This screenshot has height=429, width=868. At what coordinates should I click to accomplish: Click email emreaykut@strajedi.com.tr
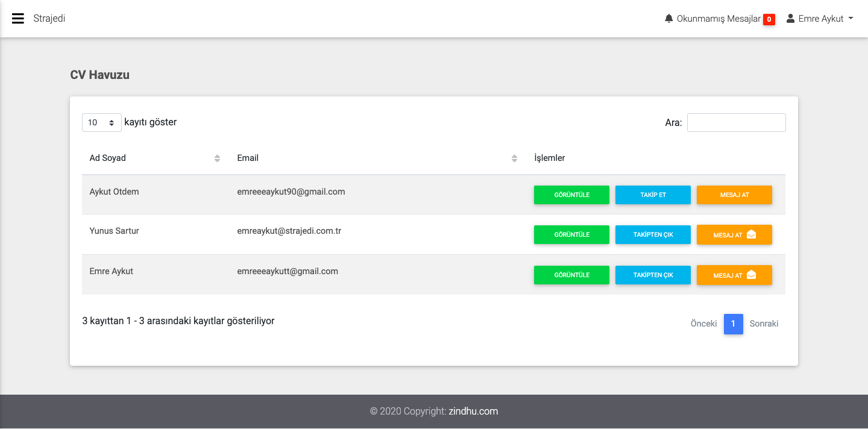[289, 231]
